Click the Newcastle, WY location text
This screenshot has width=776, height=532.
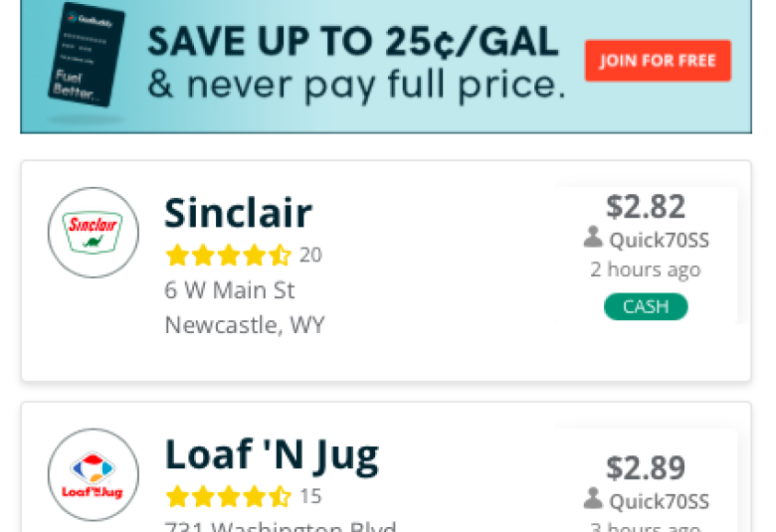click(x=245, y=325)
